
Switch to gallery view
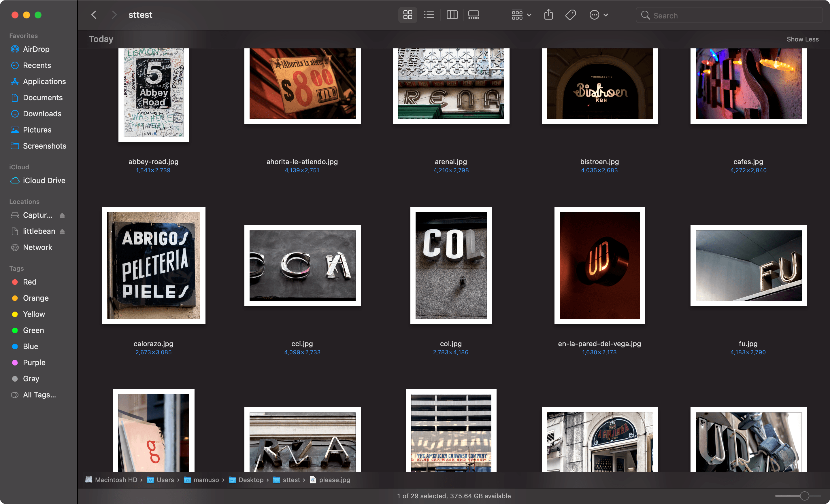[473, 15]
